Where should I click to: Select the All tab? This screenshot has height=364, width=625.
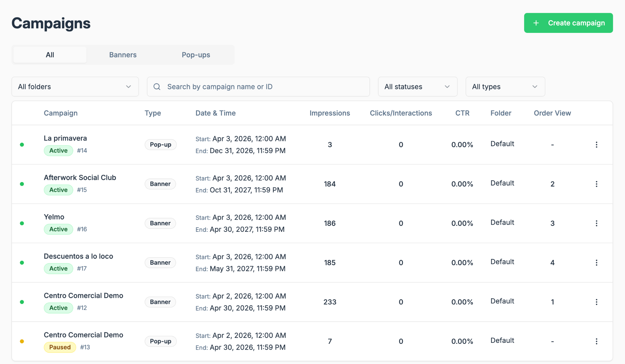50,55
